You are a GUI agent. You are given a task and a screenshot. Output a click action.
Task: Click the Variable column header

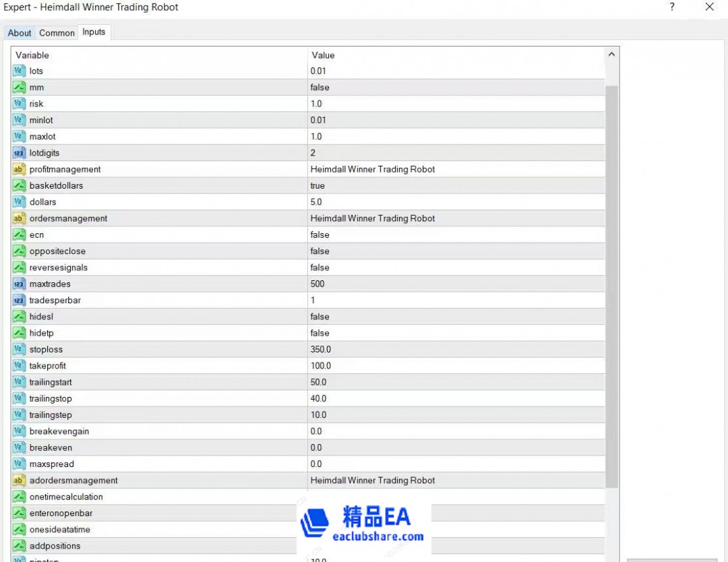(x=159, y=55)
